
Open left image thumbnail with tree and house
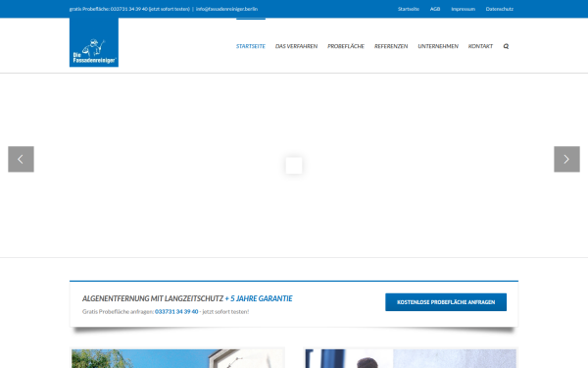[x=177, y=358]
